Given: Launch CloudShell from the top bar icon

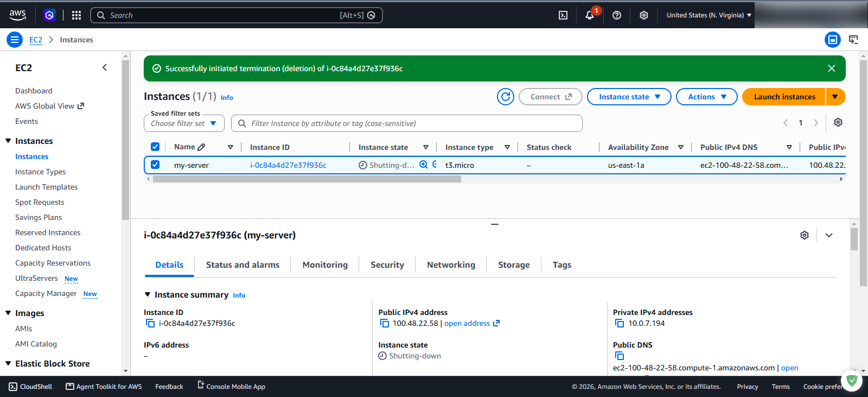Looking at the screenshot, I should [563, 15].
